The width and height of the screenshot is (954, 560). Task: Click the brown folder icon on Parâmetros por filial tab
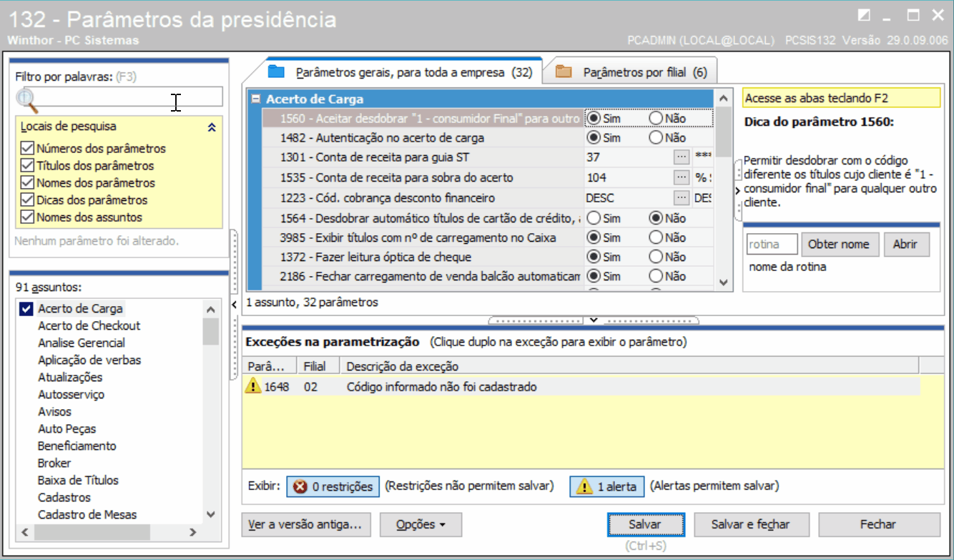coord(564,72)
